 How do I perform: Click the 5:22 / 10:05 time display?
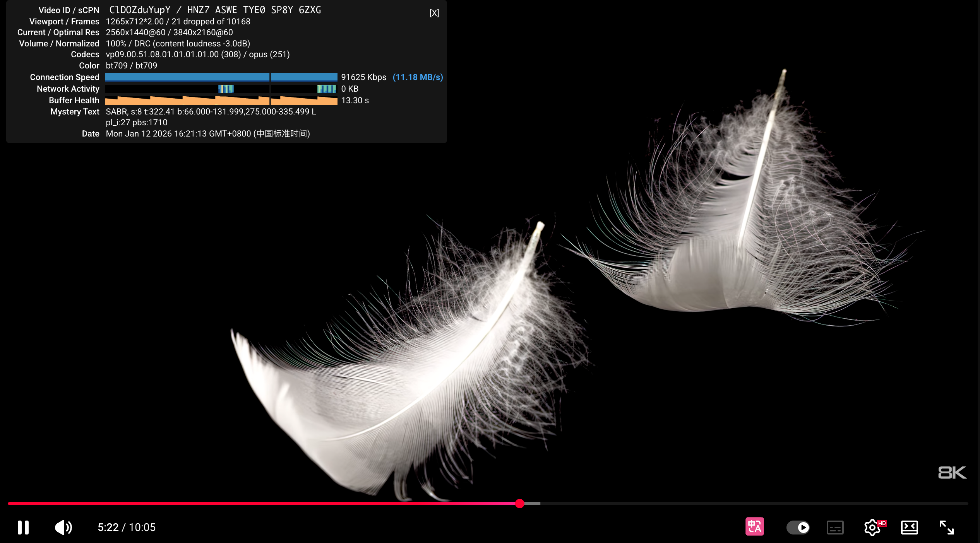coord(127,528)
